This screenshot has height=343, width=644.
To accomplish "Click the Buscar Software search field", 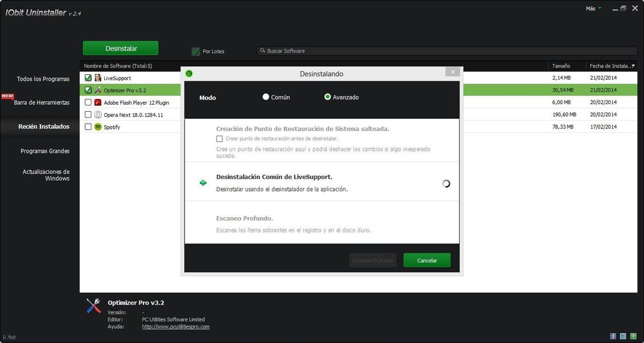I will 447,51.
